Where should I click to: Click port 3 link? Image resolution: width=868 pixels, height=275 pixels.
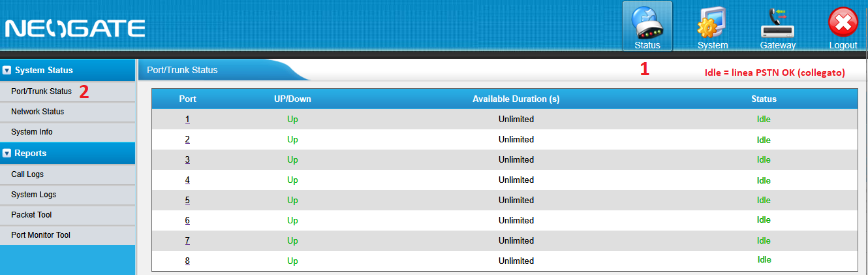[187, 159]
